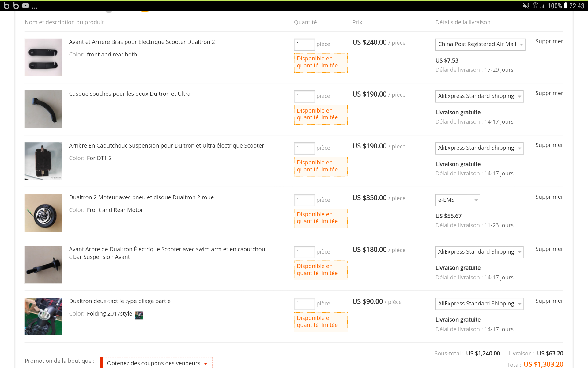The image size is (588, 368).
Task: Open the e-EMS shipping dropdown
Action: point(458,200)
